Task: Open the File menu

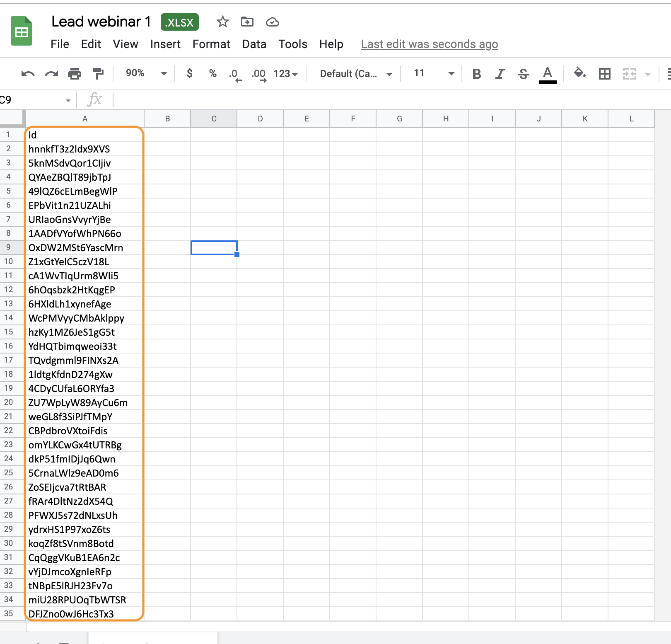Action: pyautogui.click(x=60, y=44)
